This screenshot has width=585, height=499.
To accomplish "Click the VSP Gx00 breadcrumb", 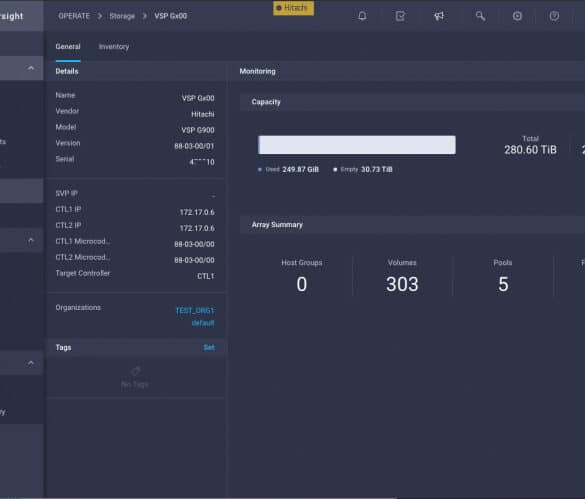I will click(x=171, y=16).
